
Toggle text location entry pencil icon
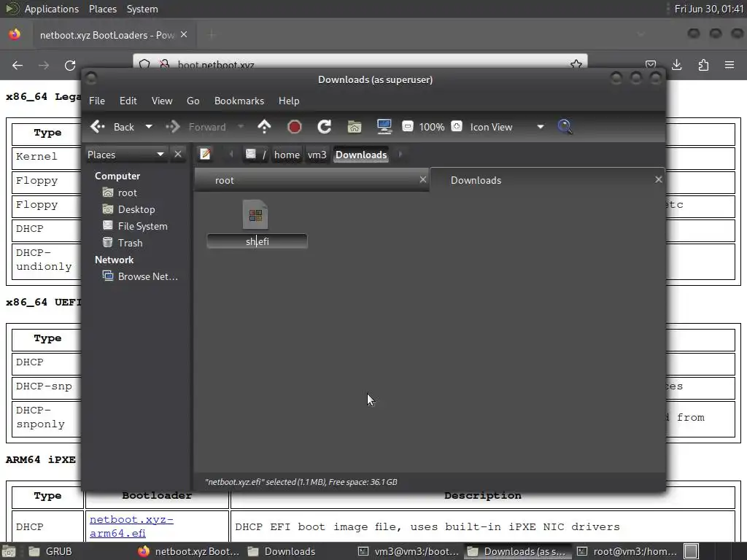coord(205,155)
